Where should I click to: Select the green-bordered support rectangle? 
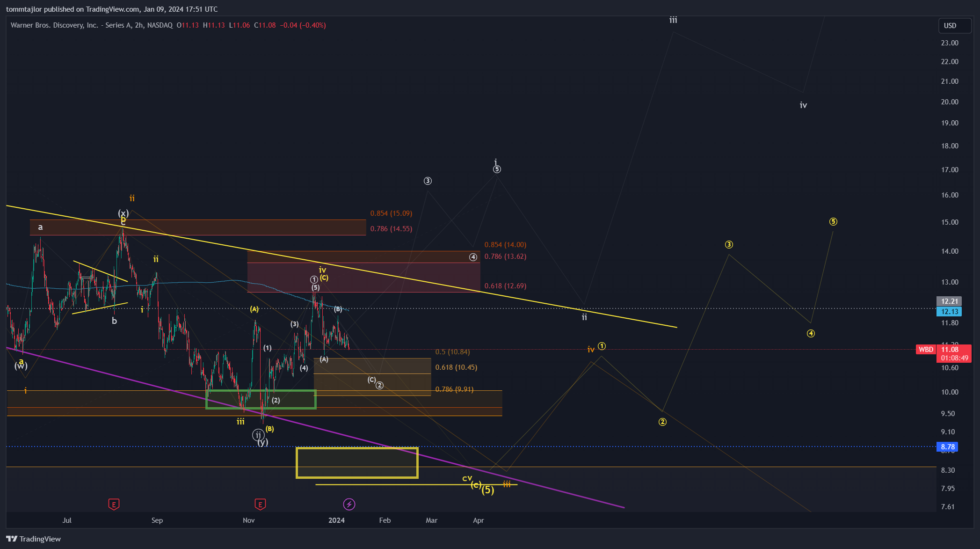(x=261, y=399)
